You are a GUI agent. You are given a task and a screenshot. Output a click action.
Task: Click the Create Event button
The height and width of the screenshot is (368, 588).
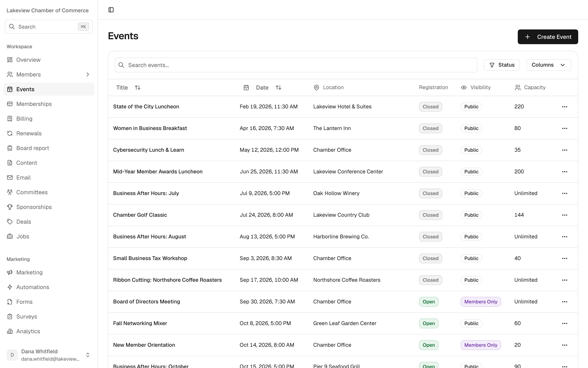tap(548, 37)
